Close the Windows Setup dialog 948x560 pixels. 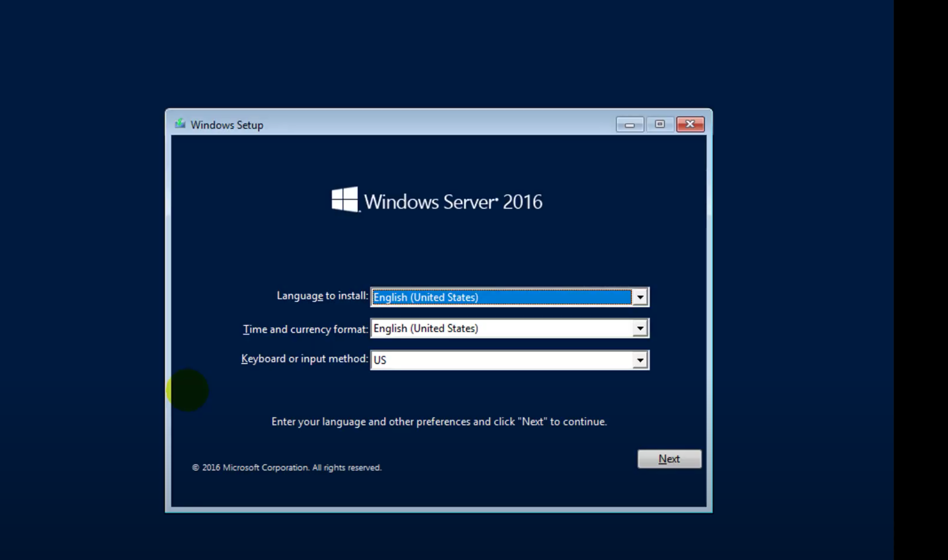[690, 124]
